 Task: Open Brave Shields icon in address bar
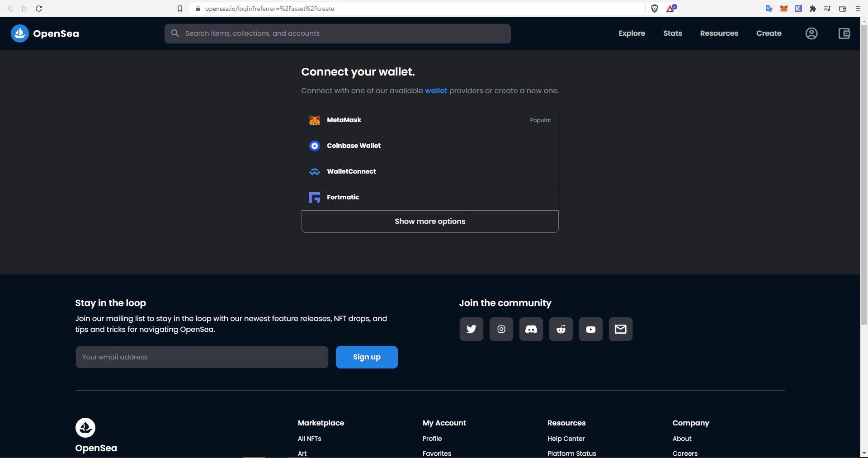point(655,9)
